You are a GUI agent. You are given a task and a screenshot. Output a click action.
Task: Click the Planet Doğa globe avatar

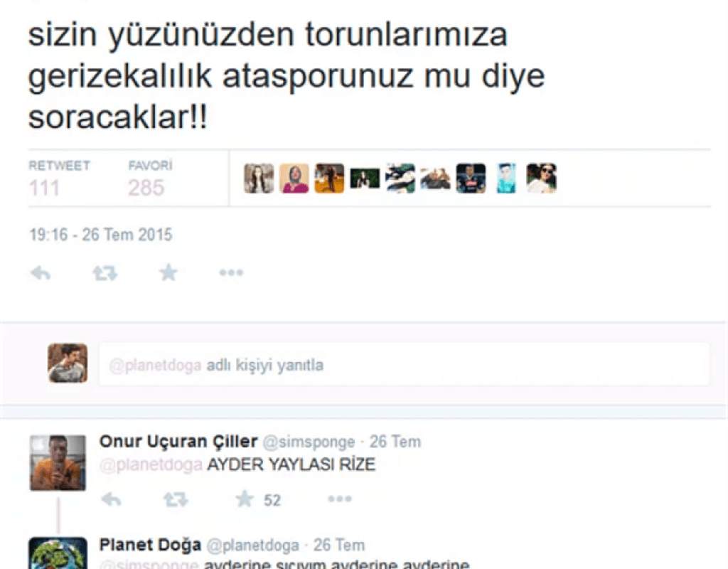tap(58, 553)
